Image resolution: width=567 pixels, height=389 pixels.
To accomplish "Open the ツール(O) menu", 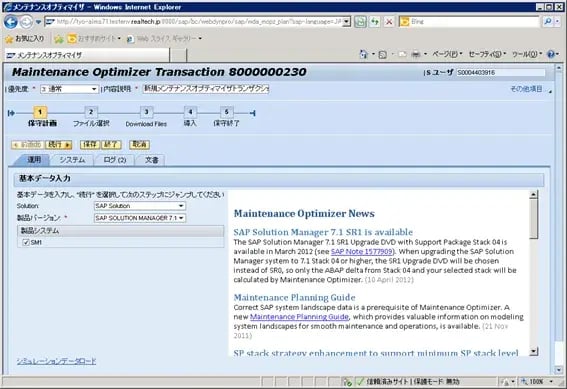I will tap(527, 54).
